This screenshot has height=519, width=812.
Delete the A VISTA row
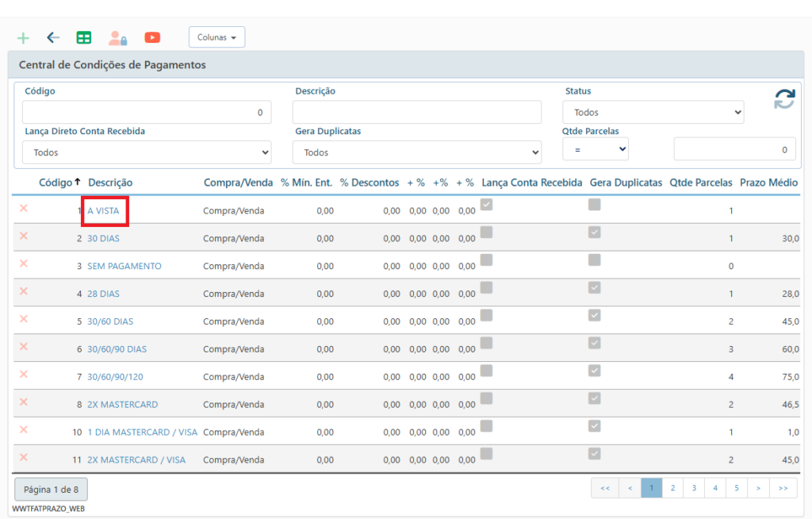click(x=24, y=209)
